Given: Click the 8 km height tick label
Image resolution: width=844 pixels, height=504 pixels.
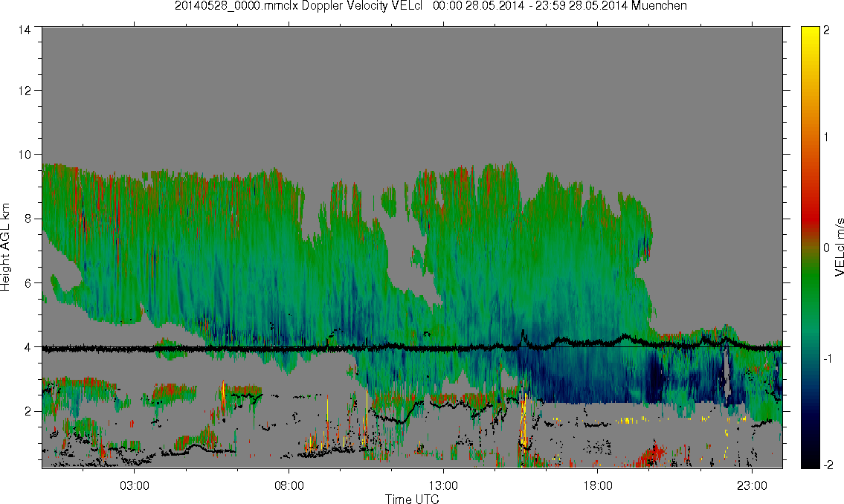Looking at the screenshot, I should [28, 219].
